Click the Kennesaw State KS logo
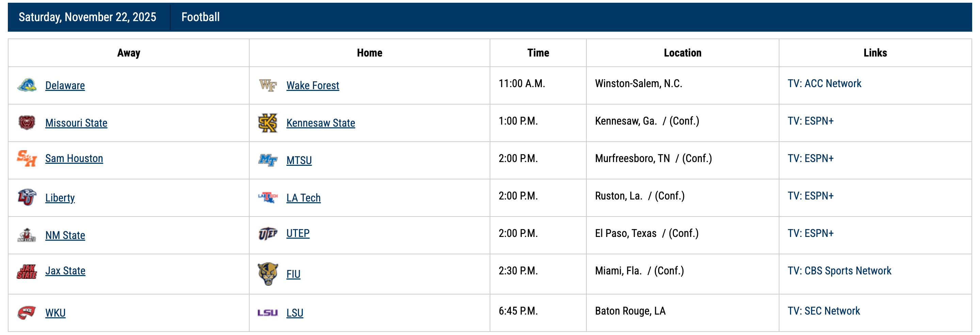 point(268,123)
